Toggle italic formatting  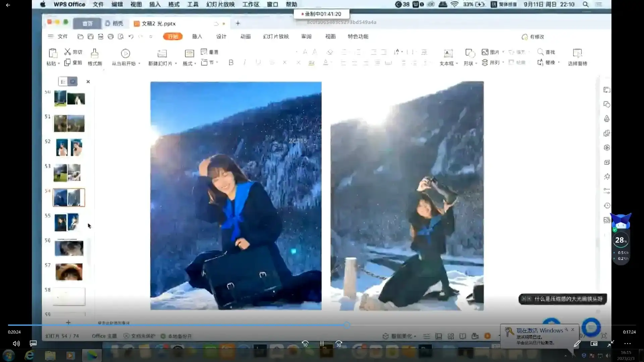click(245, 62)
